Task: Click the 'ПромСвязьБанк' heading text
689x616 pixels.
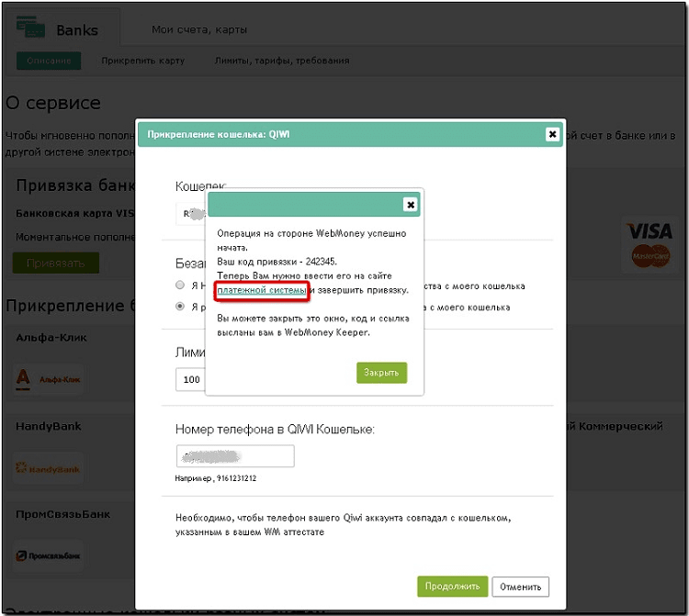Action: (x=62, y=514)
